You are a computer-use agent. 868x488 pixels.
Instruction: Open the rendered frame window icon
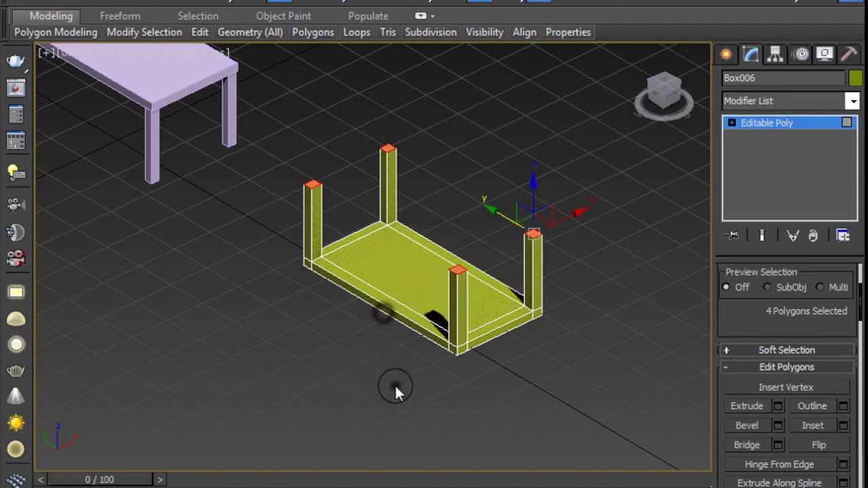(x=16, y=88)
